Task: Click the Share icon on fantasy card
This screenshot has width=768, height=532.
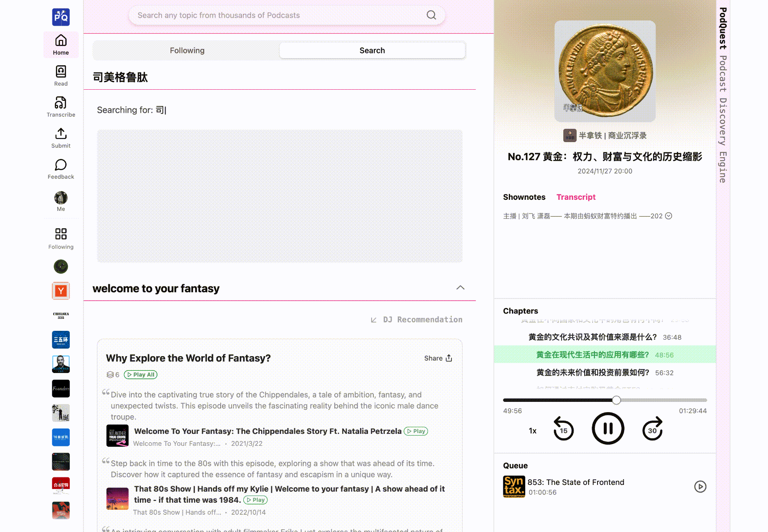Action: click(x=449, y=358)
